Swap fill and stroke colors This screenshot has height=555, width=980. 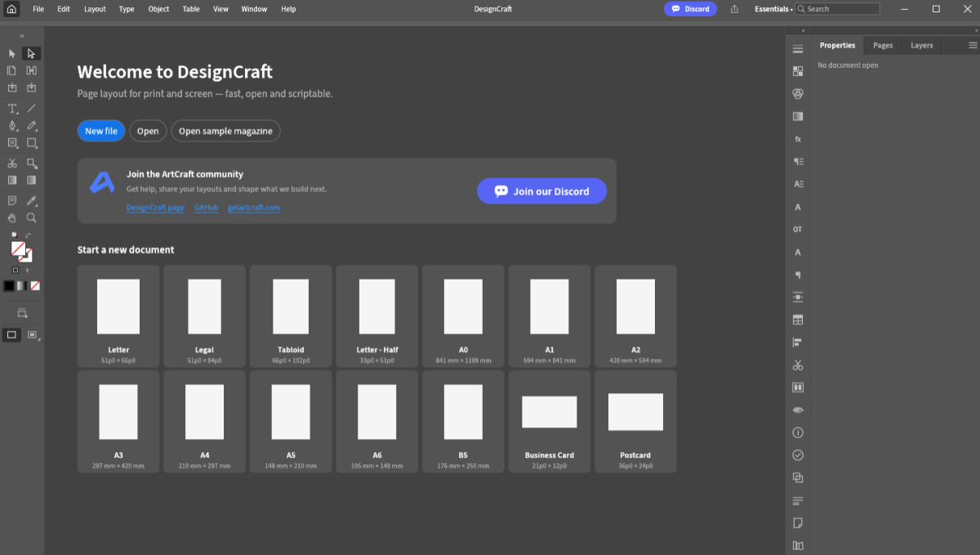click(x=29, y=235)
